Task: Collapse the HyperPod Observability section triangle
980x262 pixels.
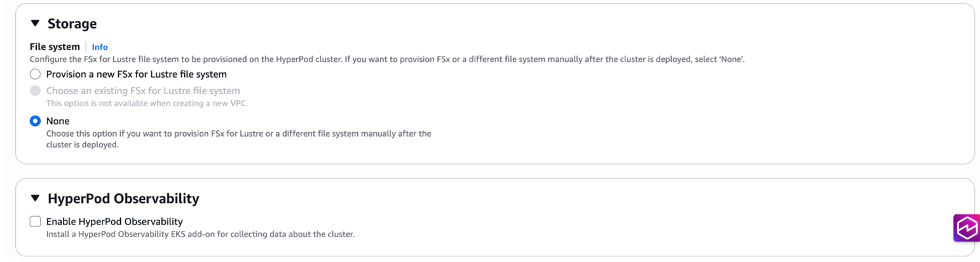Action: pyautogui.click(x=35, y=199)
